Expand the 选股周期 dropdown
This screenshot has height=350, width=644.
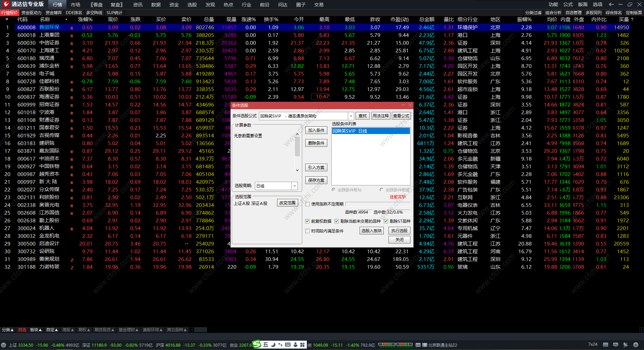coord(294,186)
